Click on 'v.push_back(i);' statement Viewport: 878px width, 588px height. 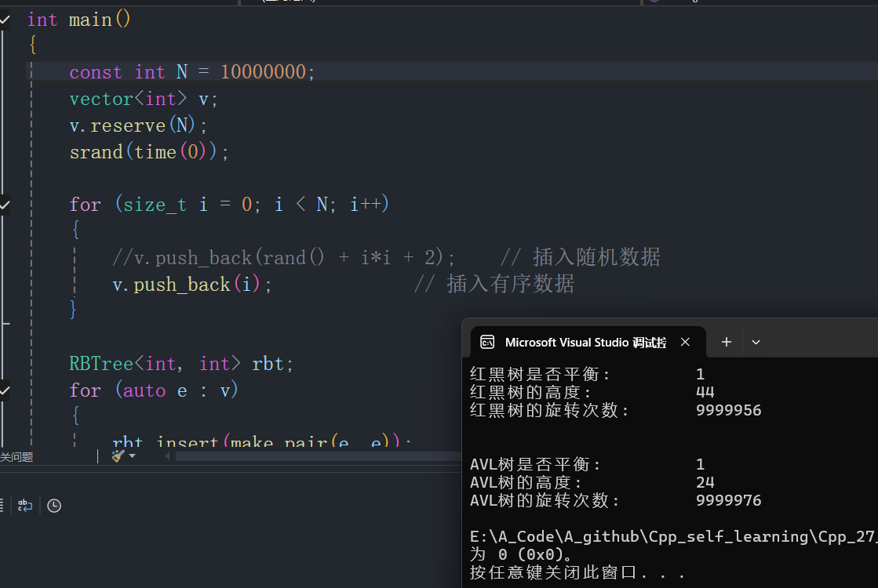pyautogui.click(x=192, y=285)
